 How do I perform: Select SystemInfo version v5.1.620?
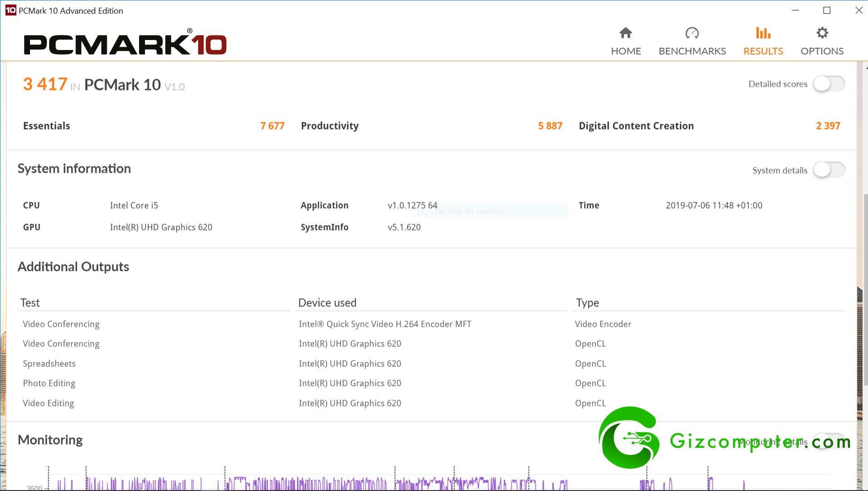[404, 227]
